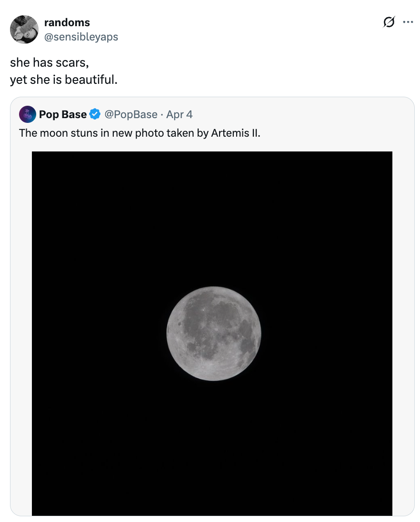The image size is (420, 522).
Task: Click Pop Base's circular profile picture
Action: click(28, 114)
